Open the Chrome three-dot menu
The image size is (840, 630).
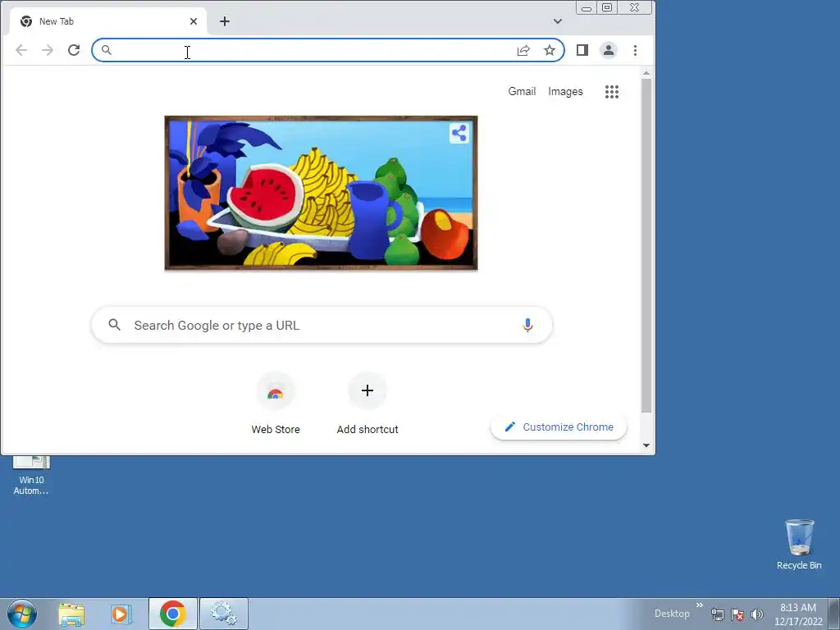point(636,50)
